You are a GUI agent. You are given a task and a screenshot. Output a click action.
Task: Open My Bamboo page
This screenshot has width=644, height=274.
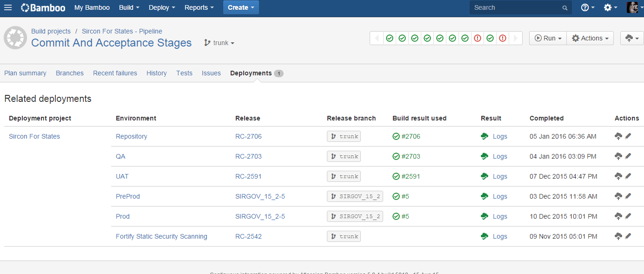click(x=92, y=7)
